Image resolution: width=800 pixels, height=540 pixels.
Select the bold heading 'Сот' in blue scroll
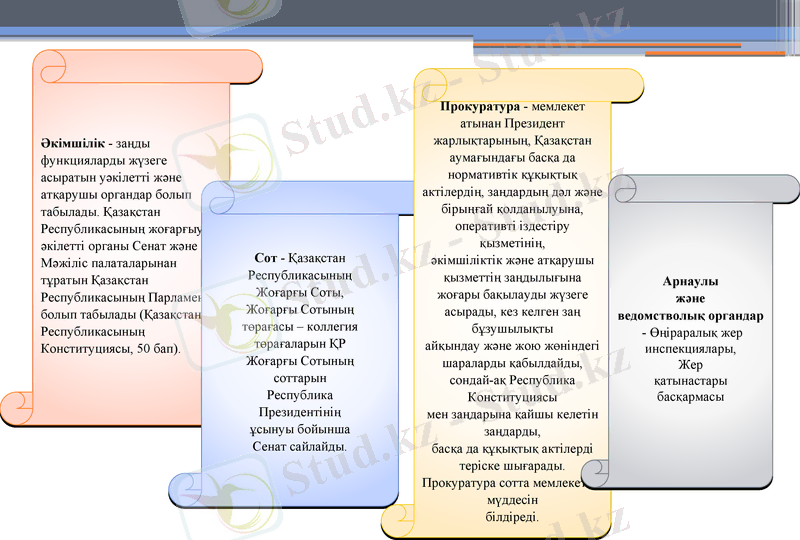coord(266,258)
